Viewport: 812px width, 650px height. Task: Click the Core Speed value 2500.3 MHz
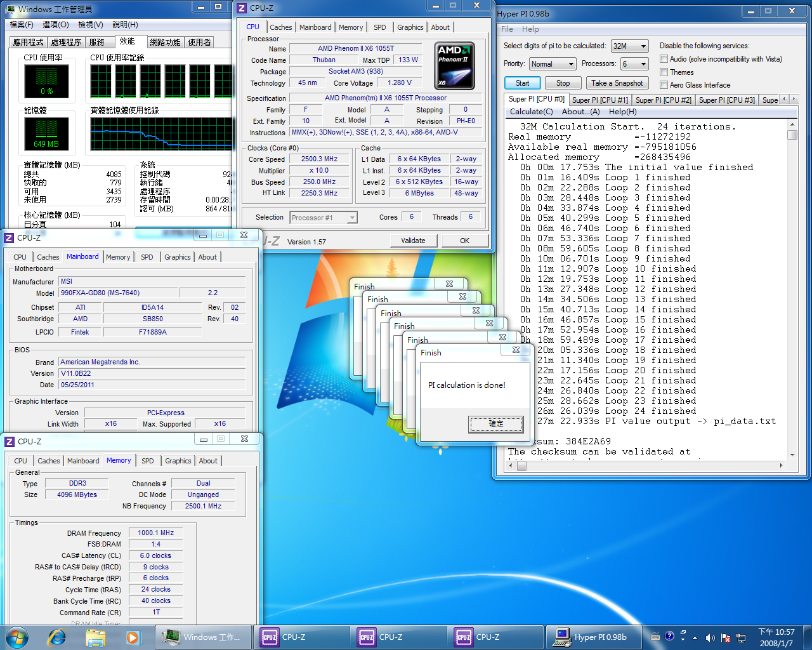click(320, 159)
